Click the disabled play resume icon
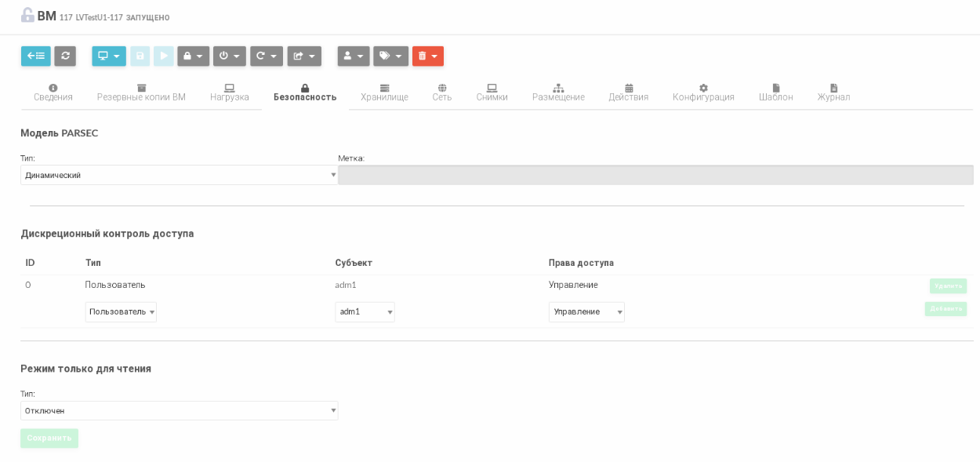The image size is (980, 462). point(163,56)
